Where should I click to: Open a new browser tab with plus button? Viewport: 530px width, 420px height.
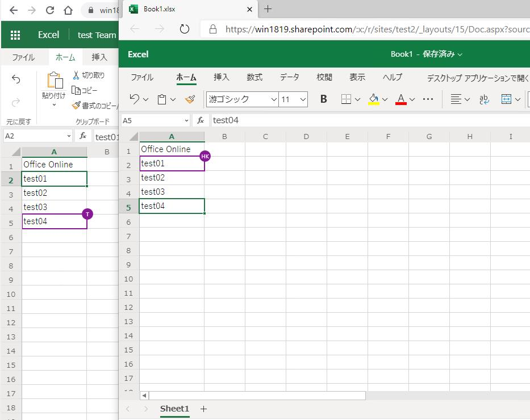point(268,9)
